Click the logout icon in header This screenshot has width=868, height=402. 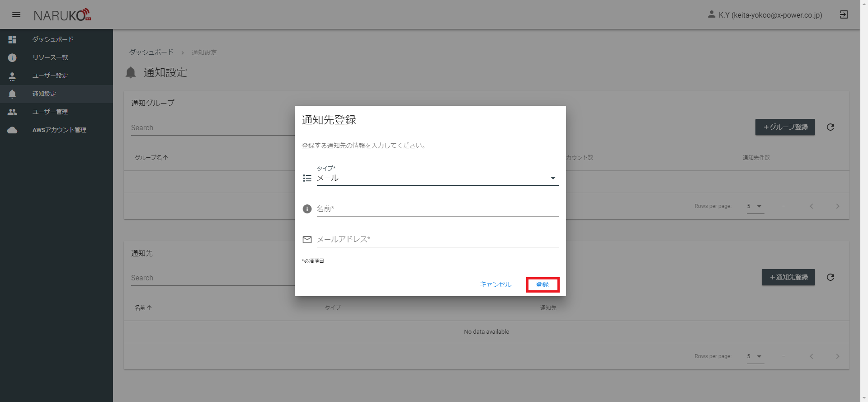pyautogui.click(x=844, y=14)
